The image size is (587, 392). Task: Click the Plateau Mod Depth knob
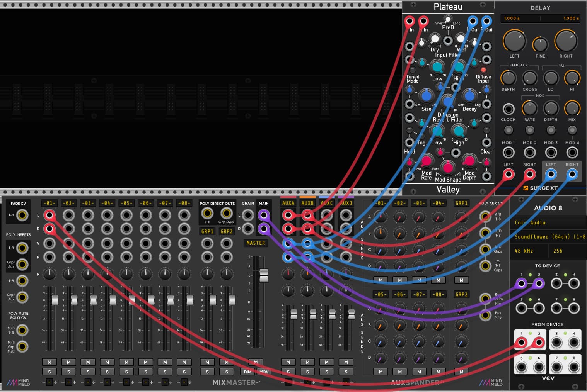pos(469,160)
